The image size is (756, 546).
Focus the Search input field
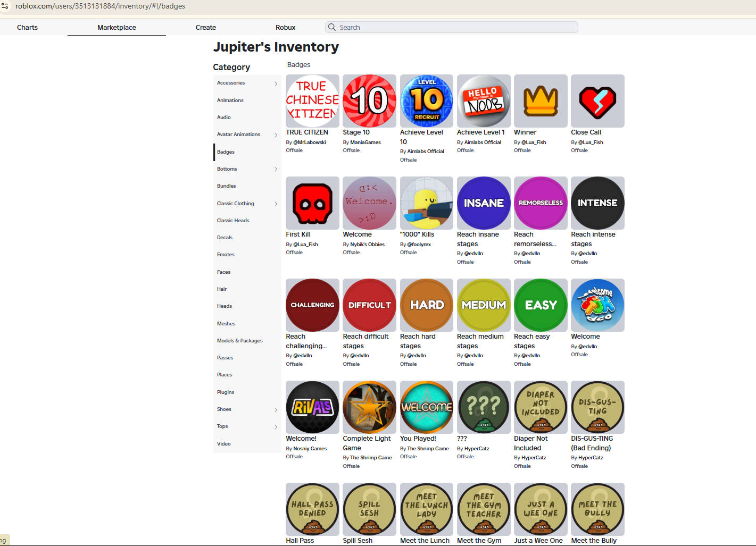[x=452, y=27]
